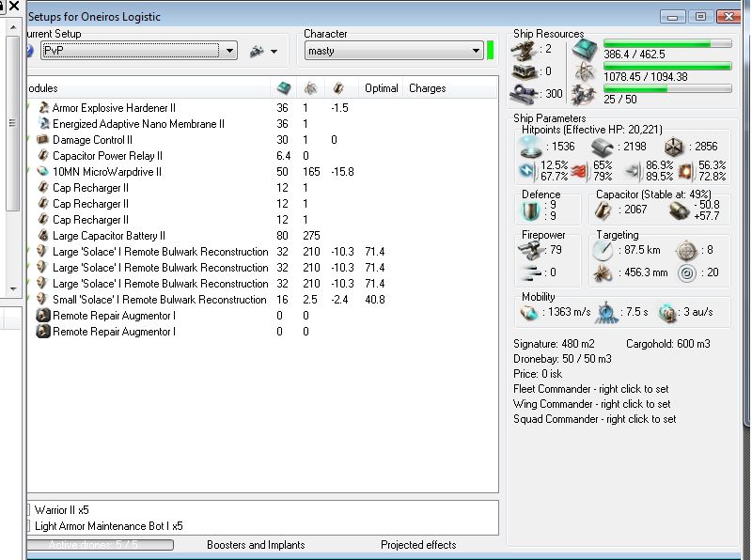Click the max locked targets icon showing 8
Image resolution: width=752 pixels, height=560 pixels.
click(686, 250)
